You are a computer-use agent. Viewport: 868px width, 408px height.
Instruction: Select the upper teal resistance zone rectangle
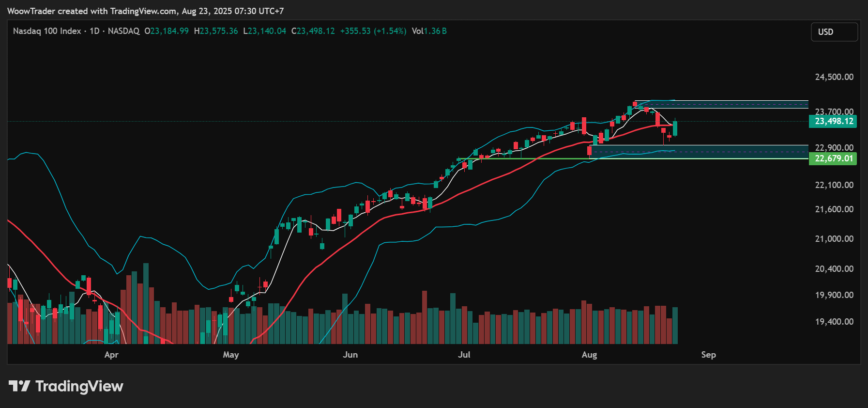tap(721, 104)
